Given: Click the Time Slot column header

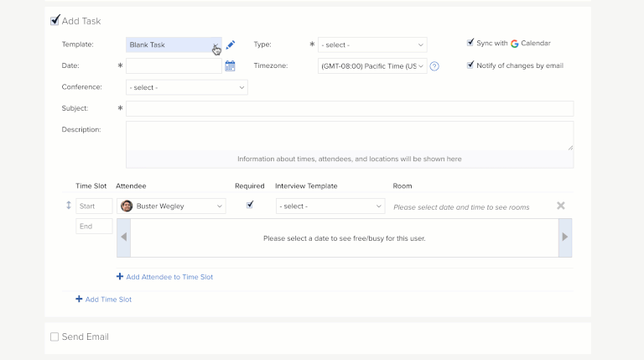Looking at the screenshot, I should (x=91, y=185).
